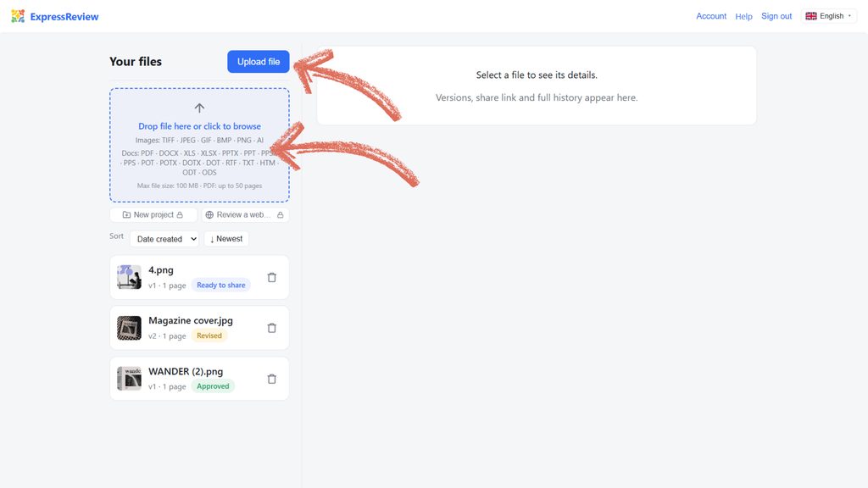Click the lock icon on New project
The image size is (868, 488).
180,214
